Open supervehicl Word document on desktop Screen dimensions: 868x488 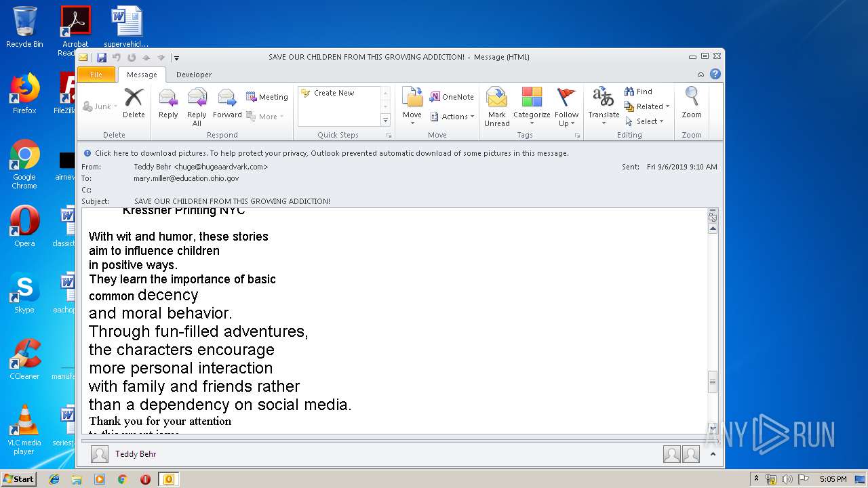click(x=126, y=27)
